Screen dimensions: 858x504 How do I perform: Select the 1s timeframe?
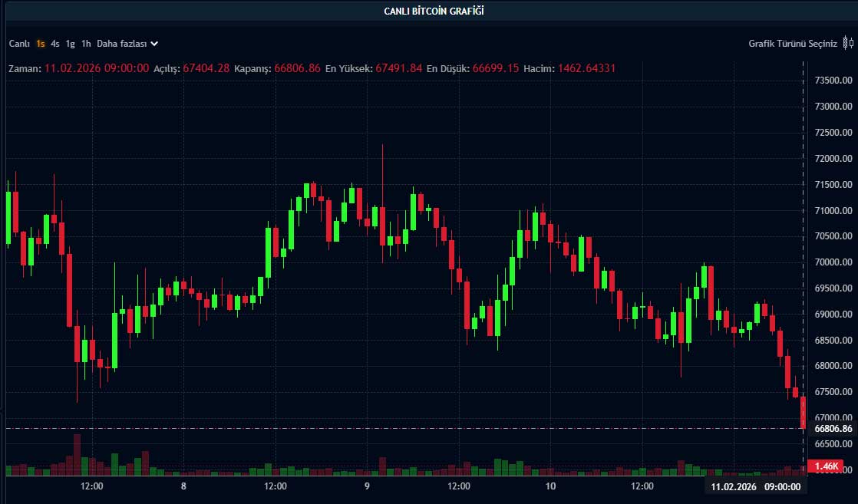coord(40,44)
